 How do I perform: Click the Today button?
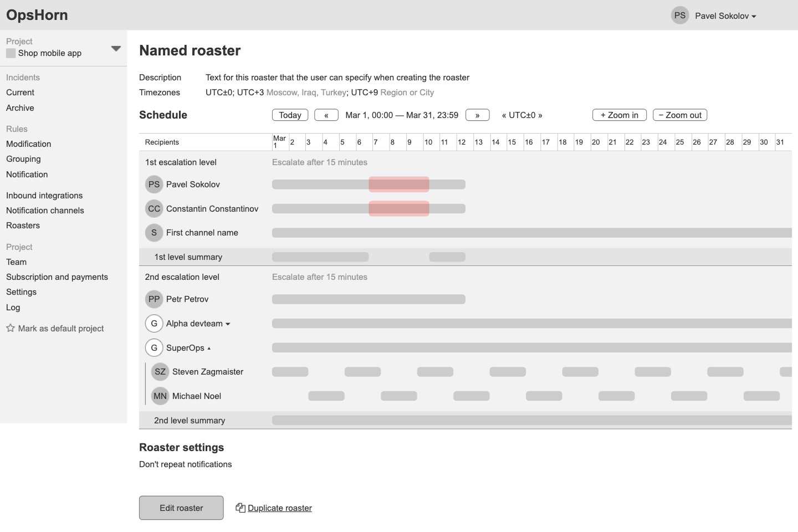coord(290,115)
